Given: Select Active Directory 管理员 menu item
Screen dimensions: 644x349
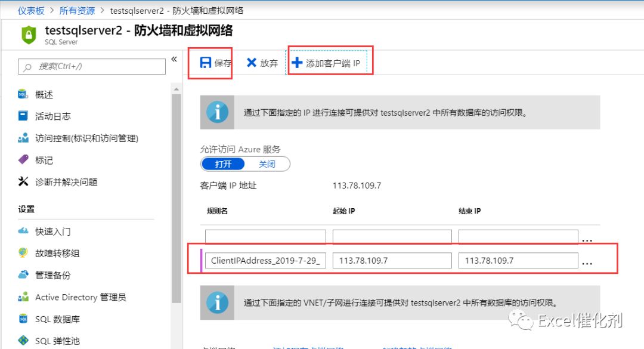Looking at the screenshot, I should 80,297.
